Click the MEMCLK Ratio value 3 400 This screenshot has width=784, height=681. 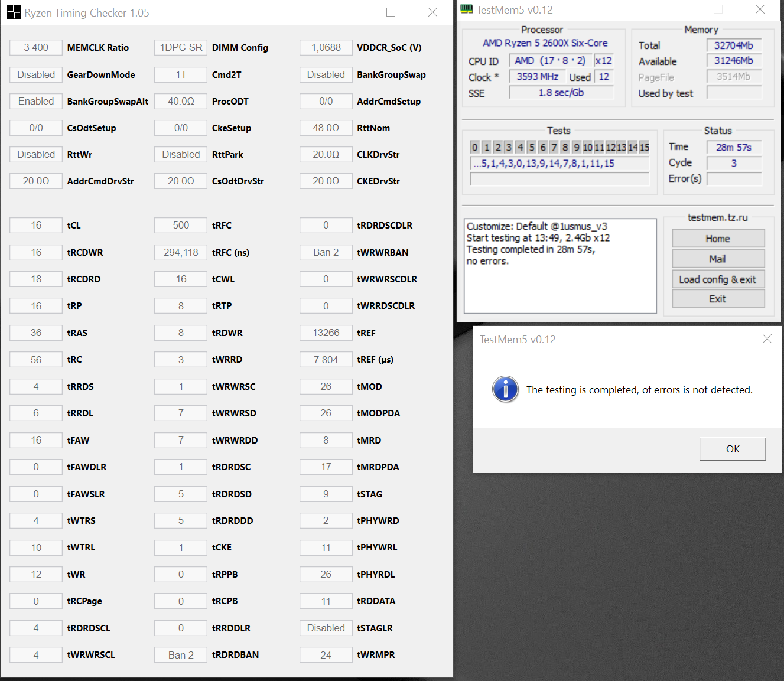coord(36,48)
